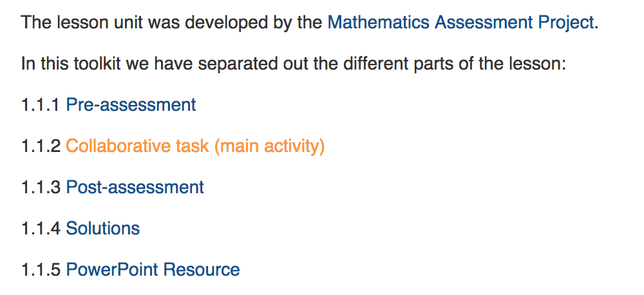Click the number 1.1.4 before Solutions
The width and height of the screenshot is (644, 295).
click(x=41, y=229)
